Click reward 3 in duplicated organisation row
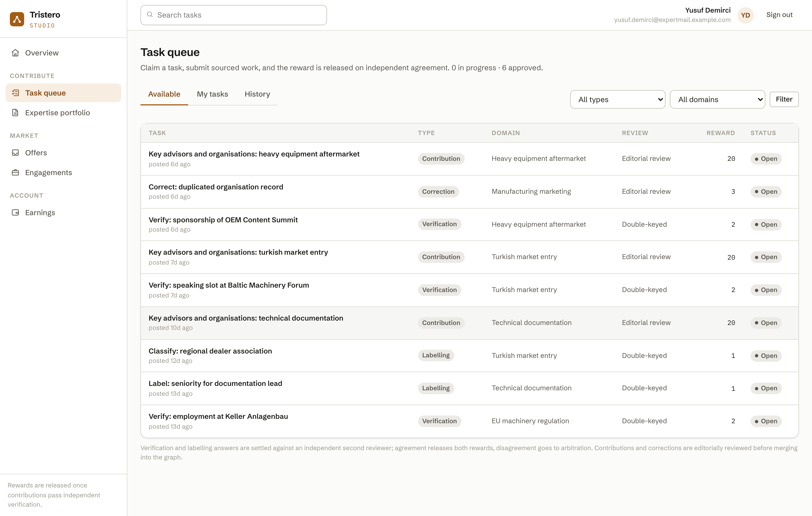Screen dimensions: 812x516 point(733,191)
